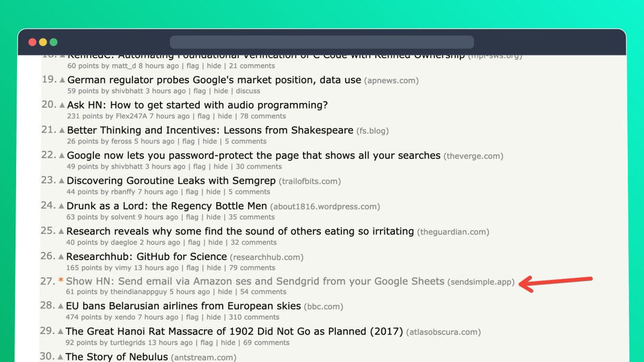View 79 comments on Researchhub story
This screenshot has width=644, height=362.
252,268
